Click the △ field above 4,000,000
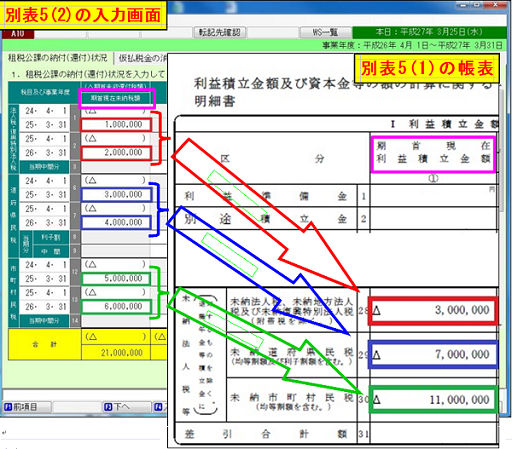The width and height of the screenshot is (512, 449). (x=115, y=208)
